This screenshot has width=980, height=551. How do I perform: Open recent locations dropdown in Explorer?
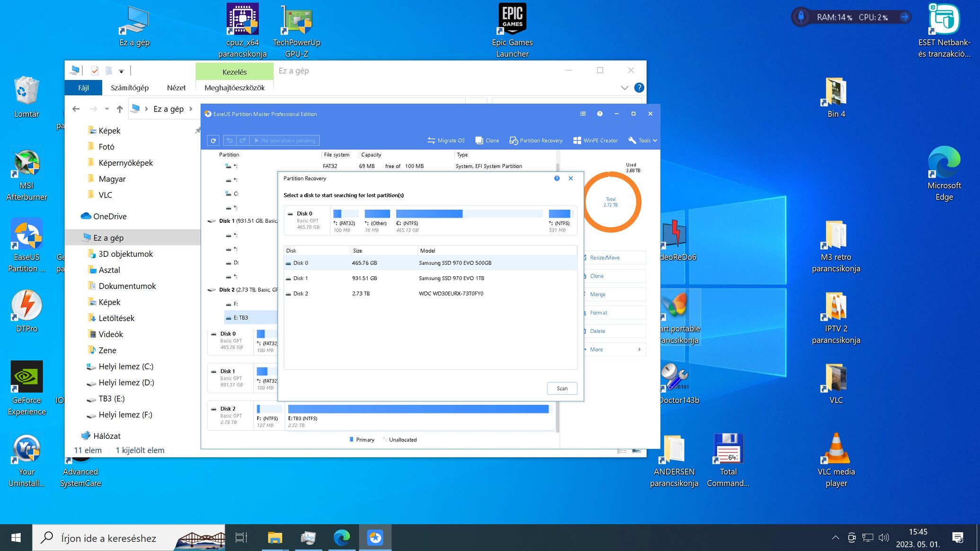click(x=107, y=109)
